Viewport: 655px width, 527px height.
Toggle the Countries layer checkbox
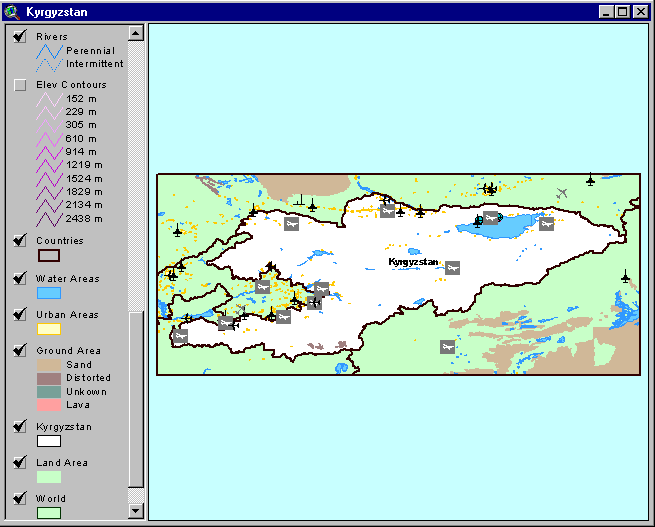20,241
